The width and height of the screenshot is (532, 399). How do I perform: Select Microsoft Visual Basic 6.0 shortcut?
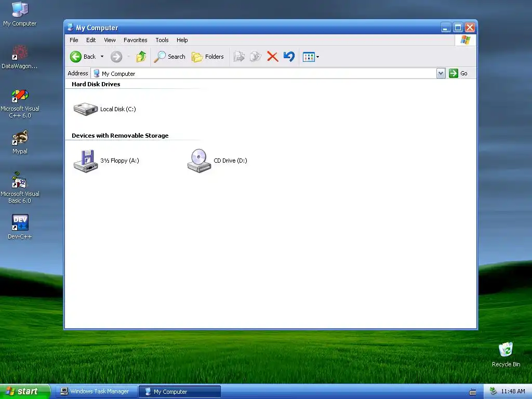(20, 188)
